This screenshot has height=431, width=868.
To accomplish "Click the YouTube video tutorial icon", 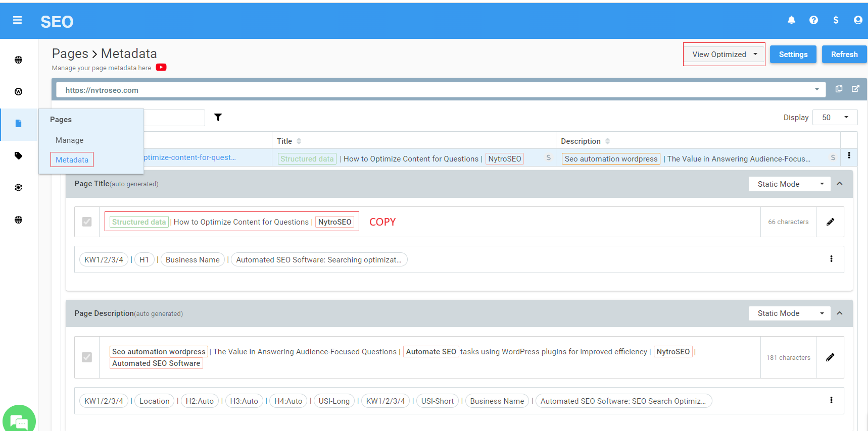I will (161, 67).
